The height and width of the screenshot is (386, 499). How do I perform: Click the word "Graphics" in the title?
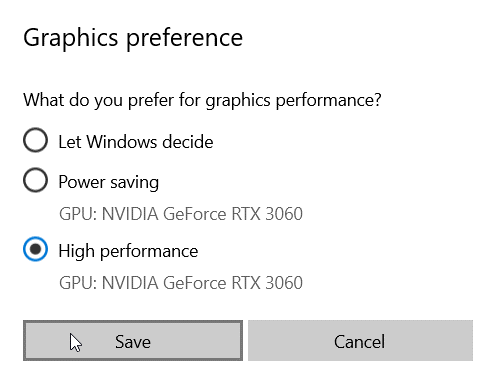click(x=71, y=38)
